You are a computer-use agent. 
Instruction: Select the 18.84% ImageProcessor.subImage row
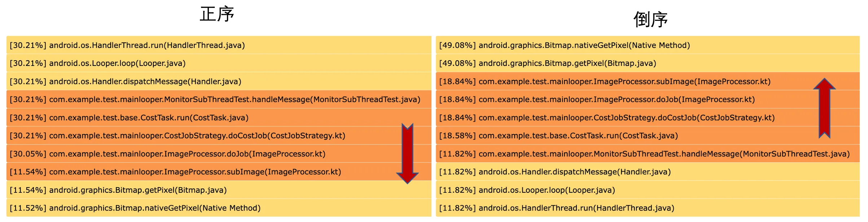pos(648,81)
